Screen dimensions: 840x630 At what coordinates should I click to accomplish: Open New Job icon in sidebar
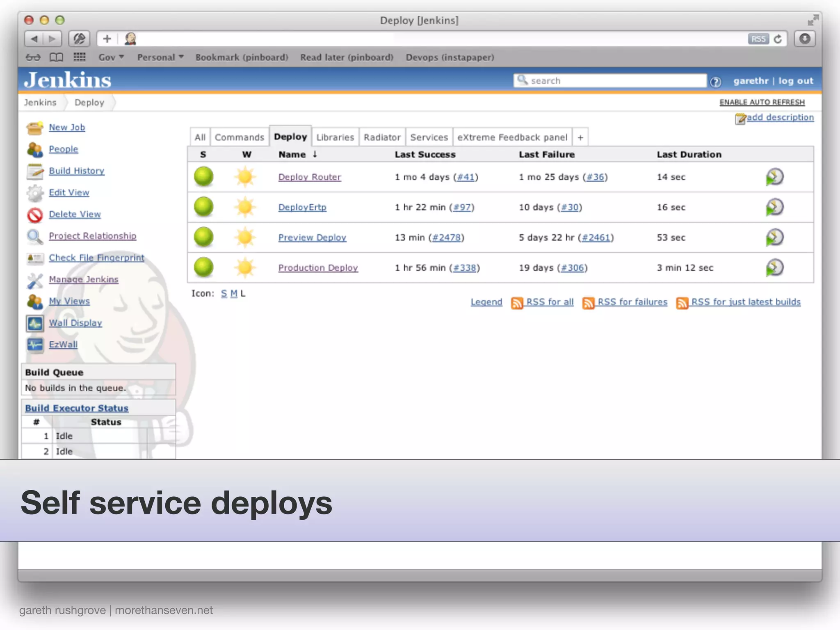pos(34,128)
